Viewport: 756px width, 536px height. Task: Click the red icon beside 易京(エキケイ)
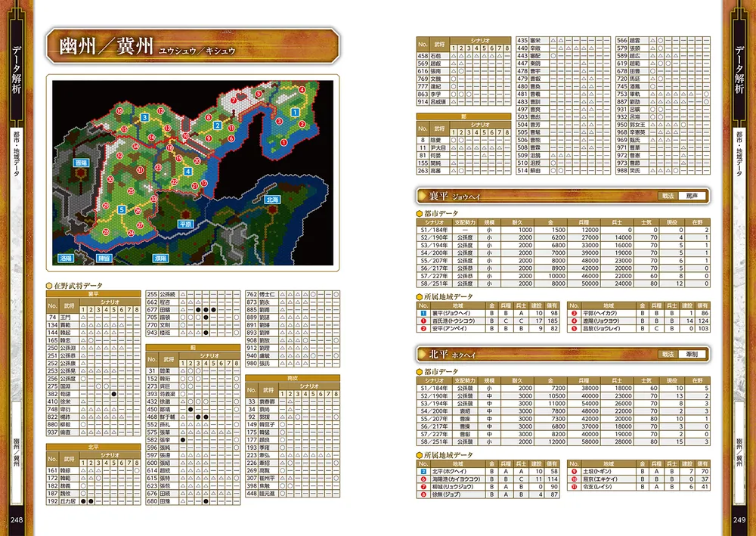[x=574, y=479]
